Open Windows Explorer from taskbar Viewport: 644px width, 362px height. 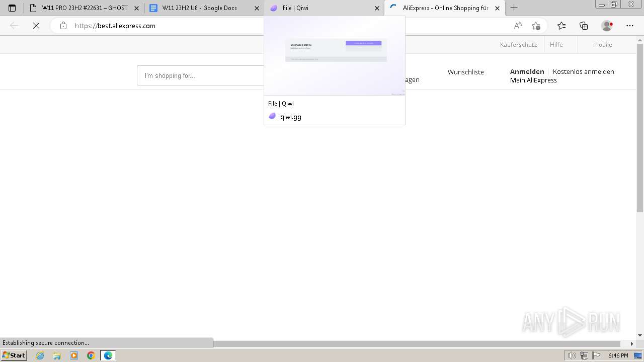[x=57, y=355]
